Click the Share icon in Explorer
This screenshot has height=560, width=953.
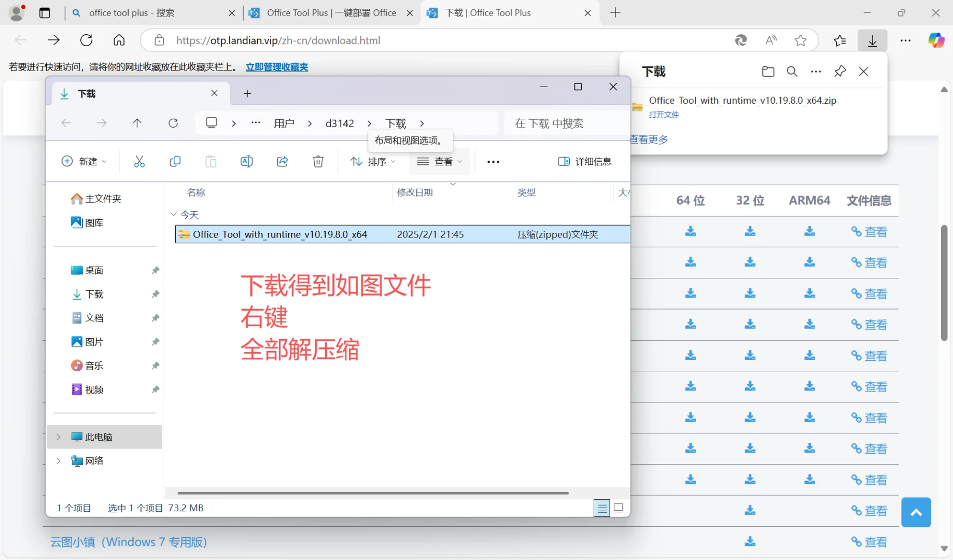click(283, 161)
